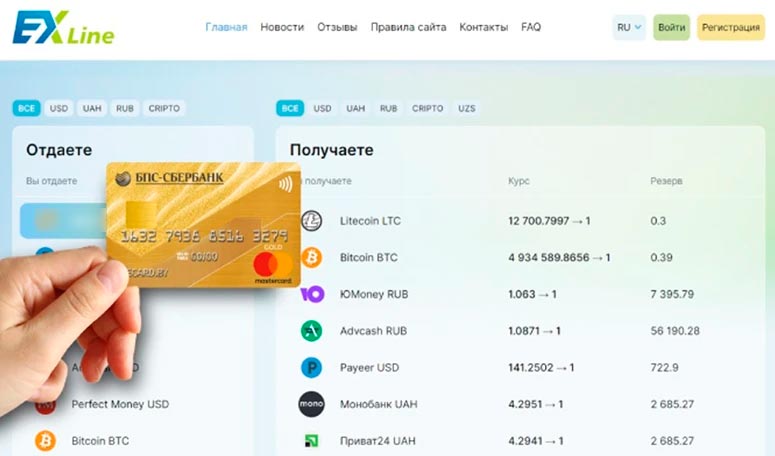Viewport: 775px width, 456px height.
Task: Click the Отдаете heading
Action: [x=59, y=150]
